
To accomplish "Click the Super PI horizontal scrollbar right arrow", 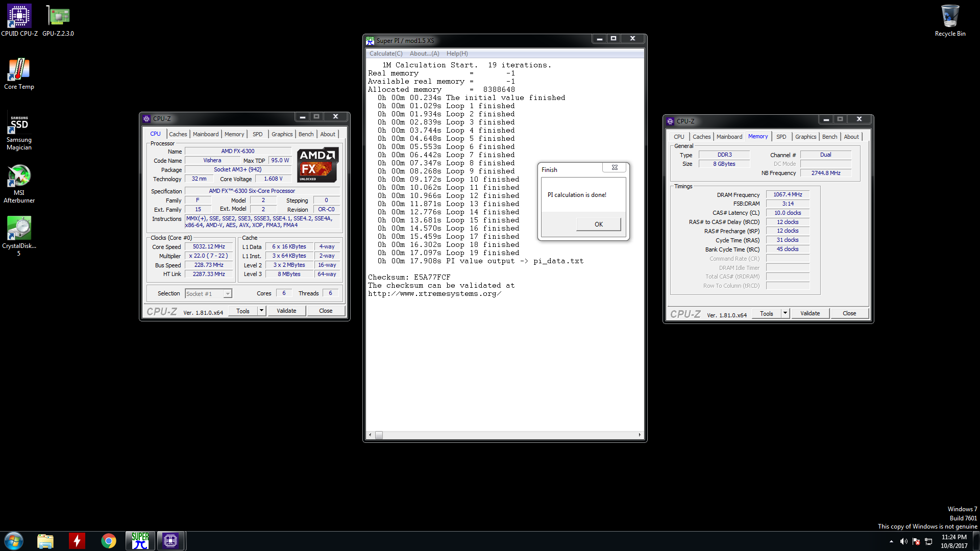I will (x=640, y=435).
